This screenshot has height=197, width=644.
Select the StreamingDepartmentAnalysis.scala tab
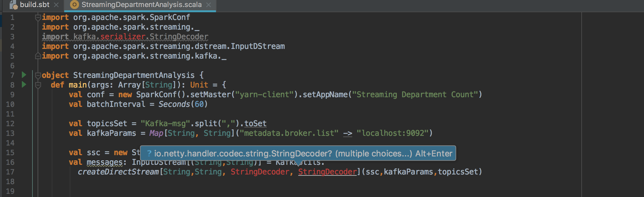(x=141, y=5)
